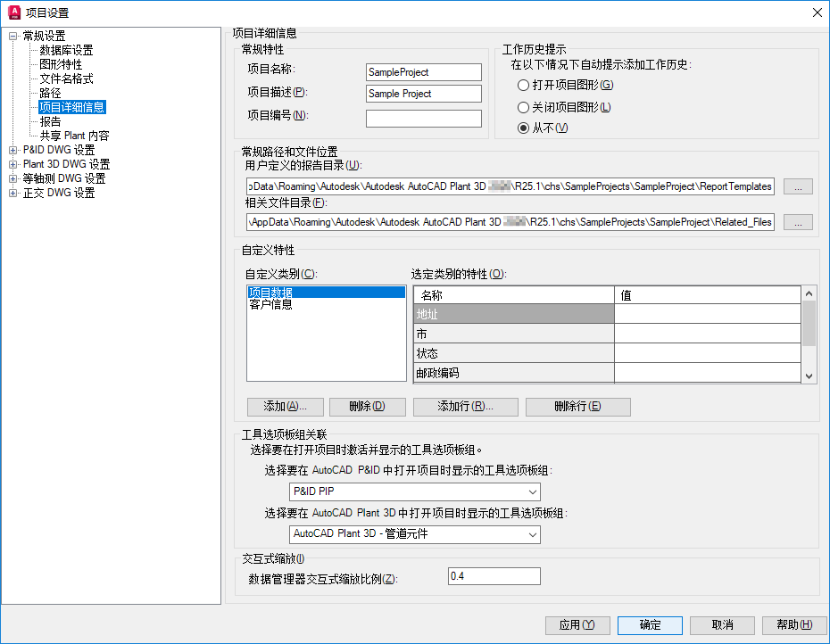Select the 市 property row
Screen dimensions: 830x644
point(513,334)
